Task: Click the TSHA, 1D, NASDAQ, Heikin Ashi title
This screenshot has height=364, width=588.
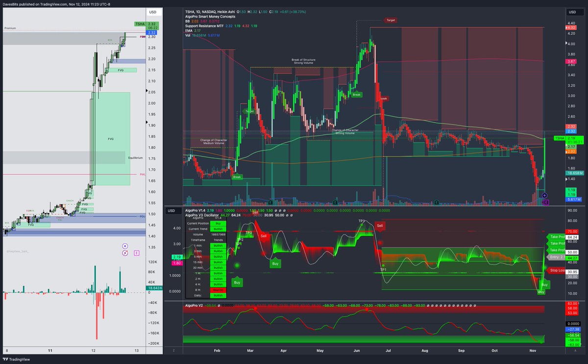Action: pos(210,11)
